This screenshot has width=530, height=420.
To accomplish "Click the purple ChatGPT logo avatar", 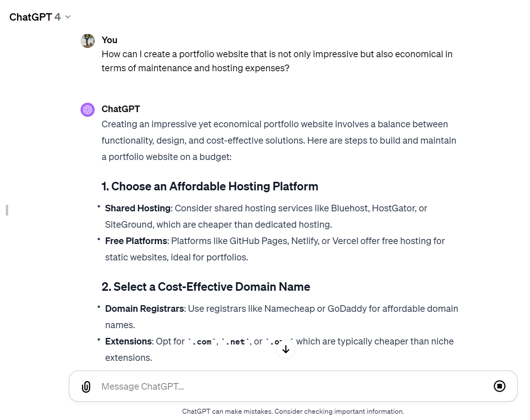I will click(x=88, y=110).
